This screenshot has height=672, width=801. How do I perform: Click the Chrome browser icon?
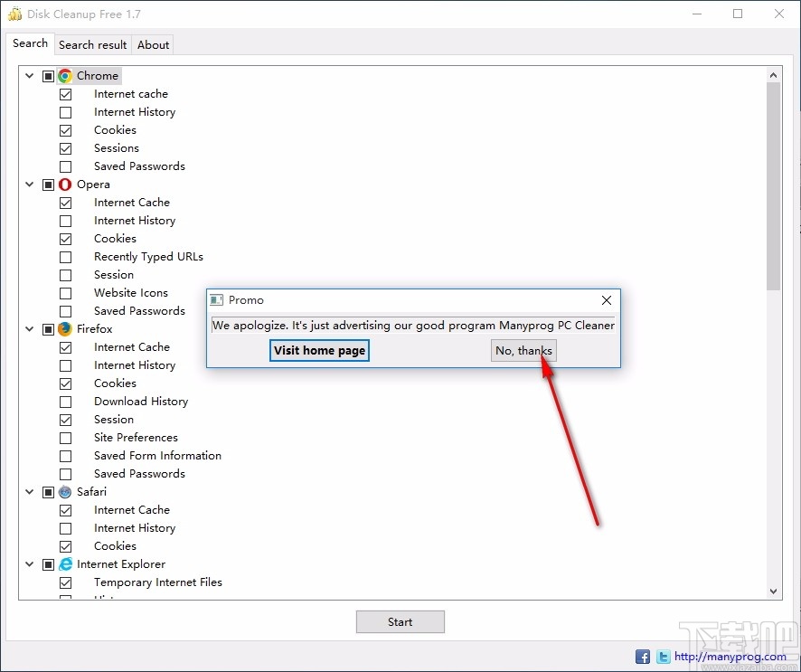[x=64, y=75]
